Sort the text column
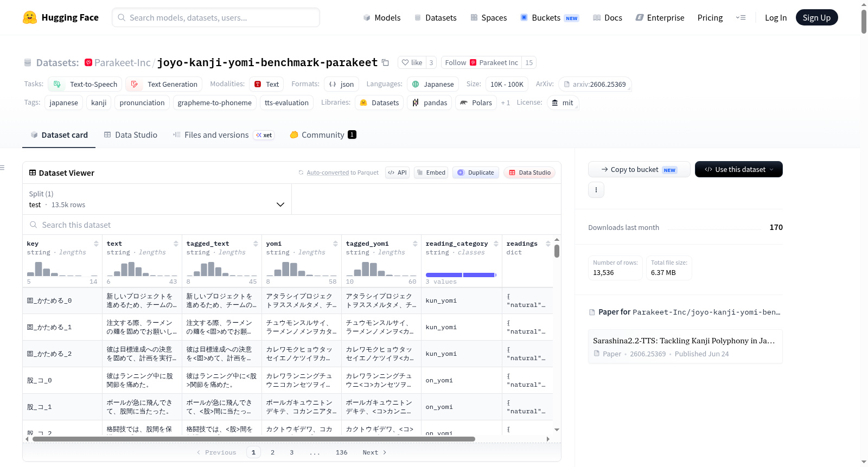Viewport: 868px width, 467px height. [x=176, y=244]
